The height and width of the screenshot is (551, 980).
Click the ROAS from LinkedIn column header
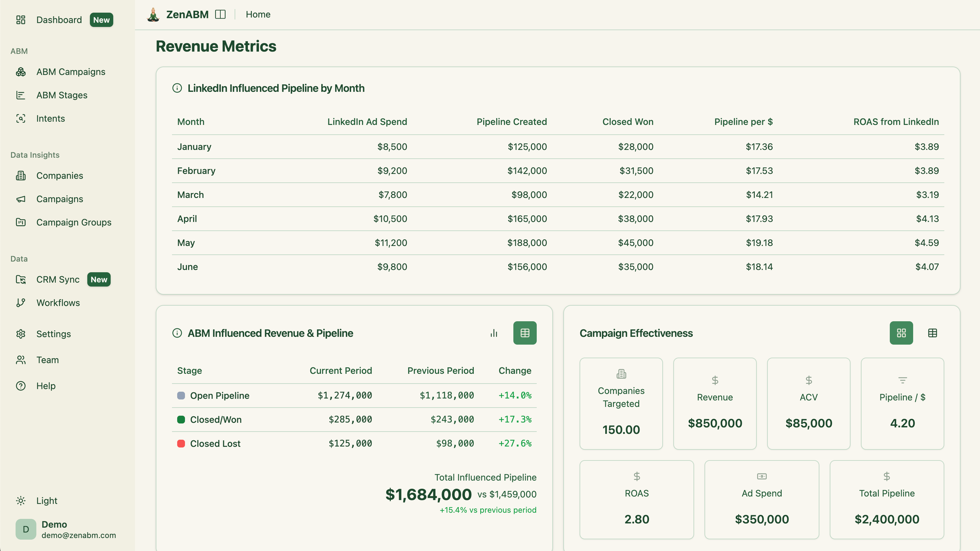coord(896,122)
